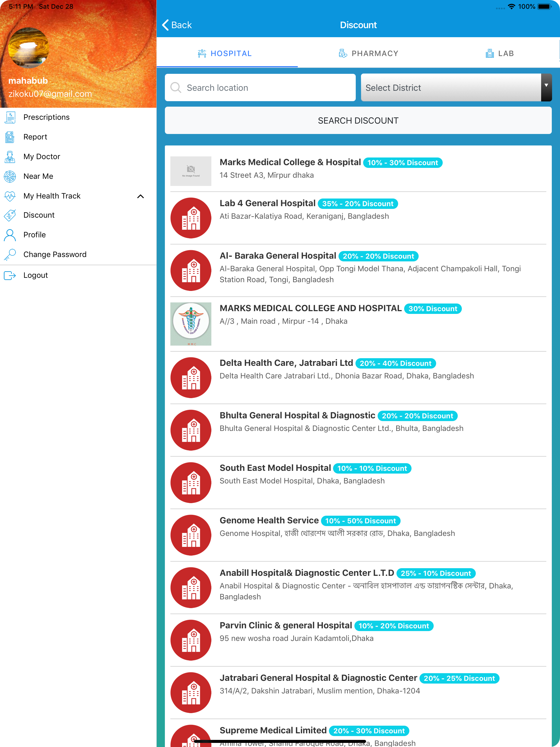Image resolution: width=560 pixels, height=747 pixels.
Task: Open Al- Baraka General Hospital listing
Action: [358, 270]
